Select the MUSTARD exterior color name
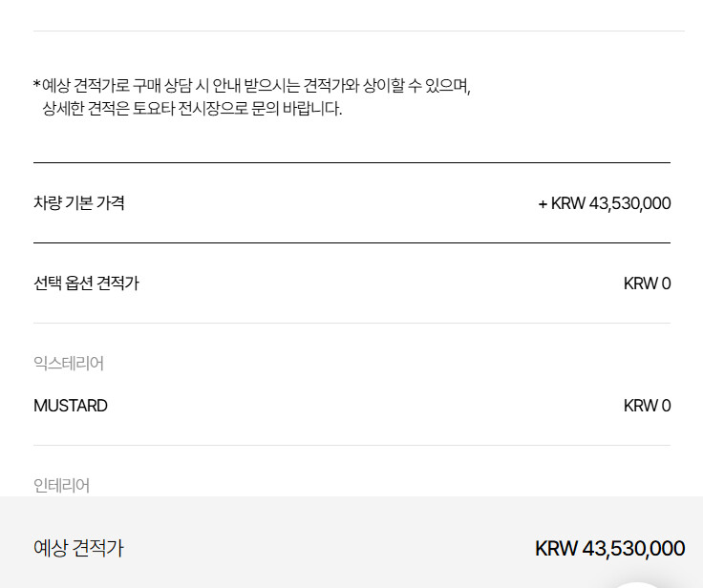 point(71,406)
